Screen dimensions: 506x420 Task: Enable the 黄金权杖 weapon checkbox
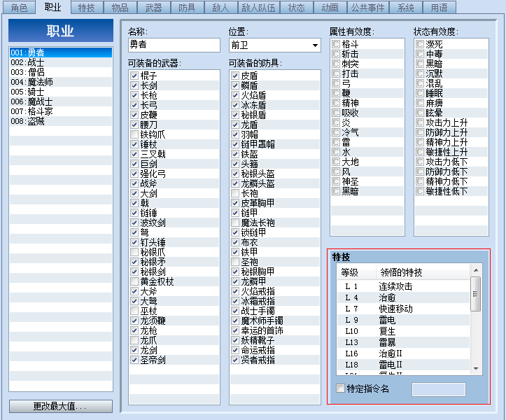coord(134,281)
